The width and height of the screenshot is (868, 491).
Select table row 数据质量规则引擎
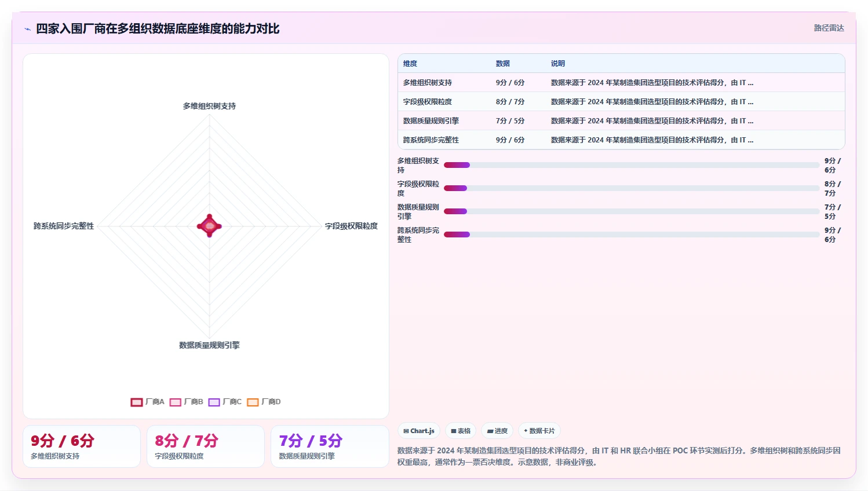tap(621, 121)
